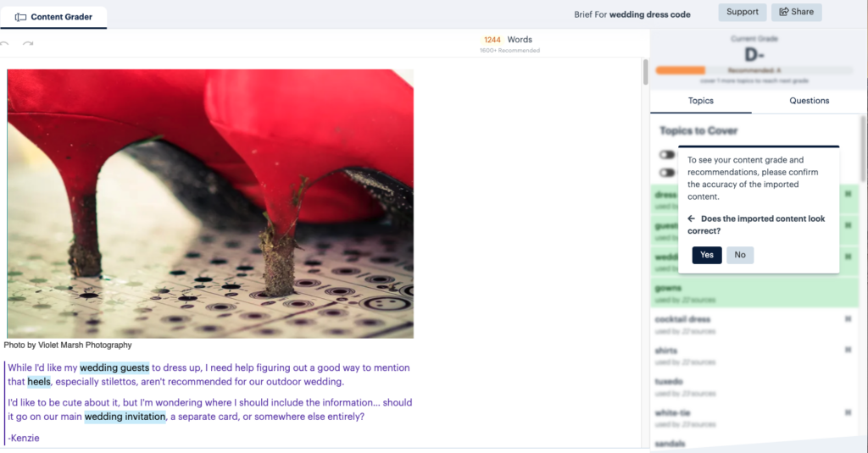The image size is (868, 453).
Task: Click the Share button
Action: pos(797,12)
